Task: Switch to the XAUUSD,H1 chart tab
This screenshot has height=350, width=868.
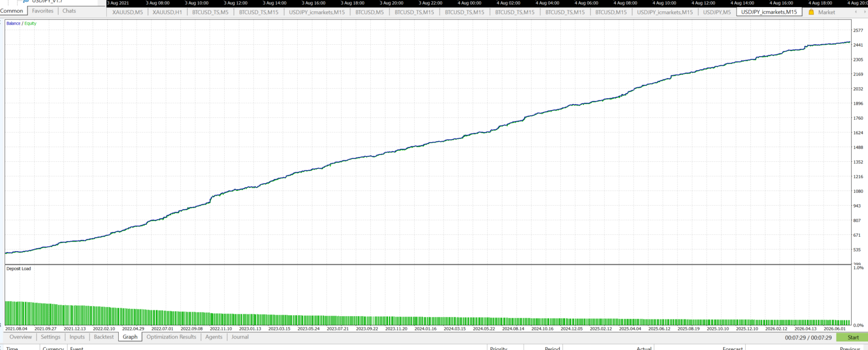Action: 167,12
